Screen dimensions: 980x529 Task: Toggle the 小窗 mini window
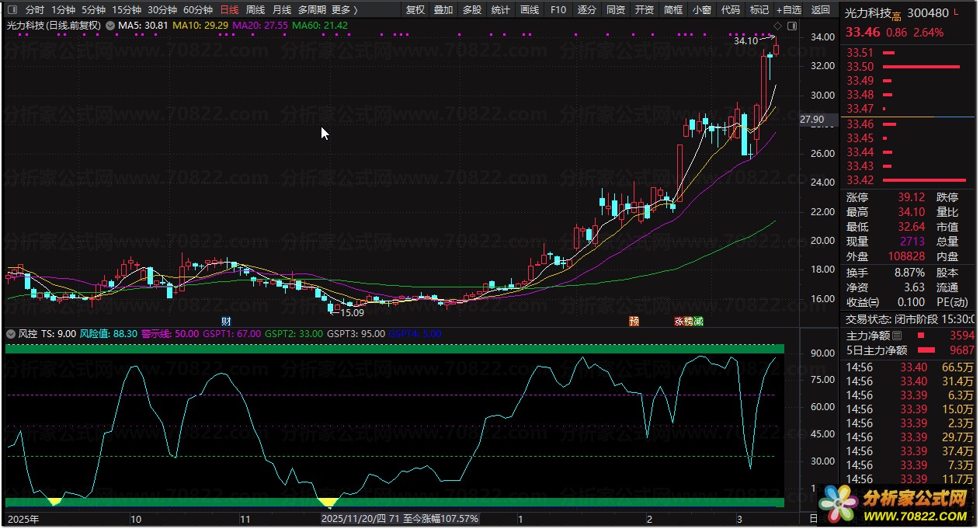click(701, 10)
